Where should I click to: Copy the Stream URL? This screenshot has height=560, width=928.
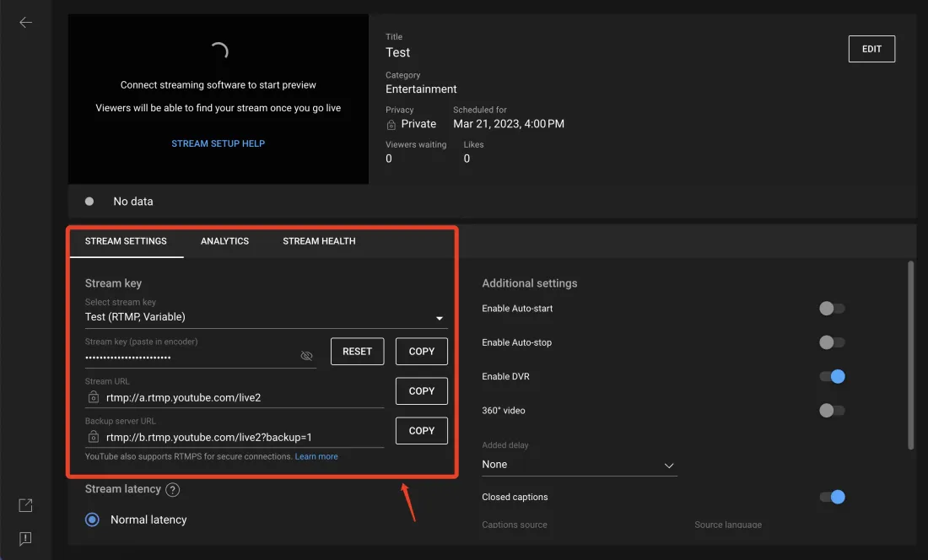click(x=421, y=391)
